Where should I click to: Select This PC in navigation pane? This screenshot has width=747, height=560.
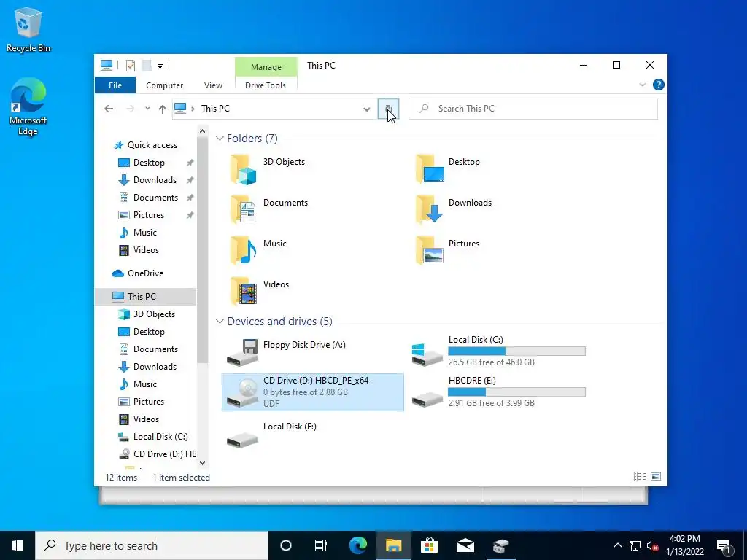click(145, 296)
